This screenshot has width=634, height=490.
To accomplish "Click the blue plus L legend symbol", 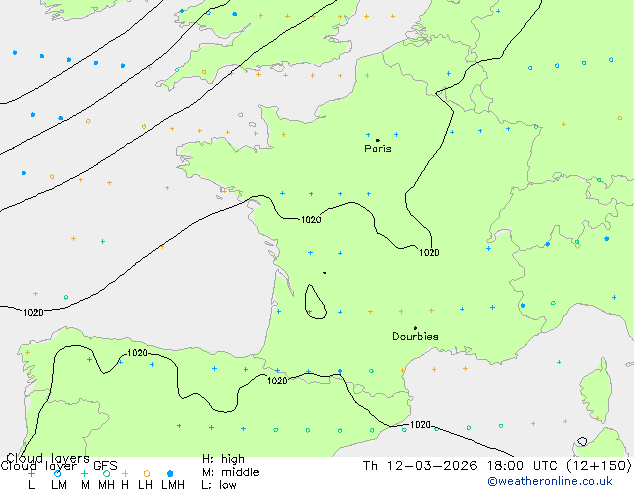I will (x=31, y=473).
